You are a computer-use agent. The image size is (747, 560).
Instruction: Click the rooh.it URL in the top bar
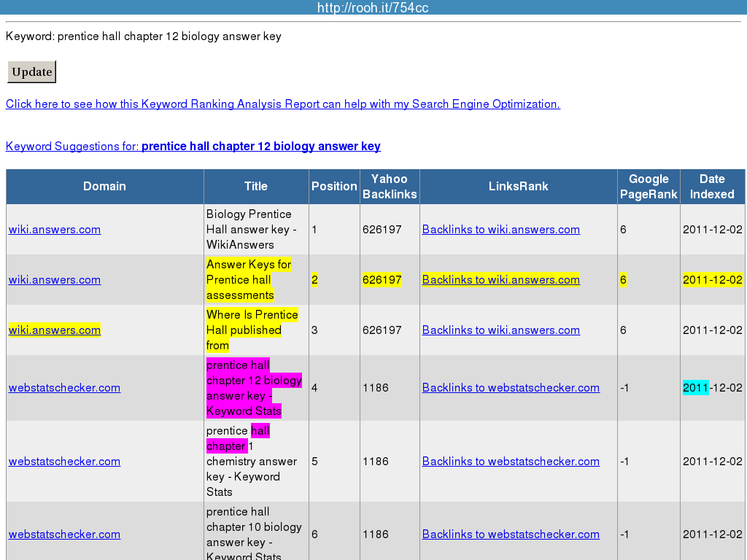click(373, 7)
